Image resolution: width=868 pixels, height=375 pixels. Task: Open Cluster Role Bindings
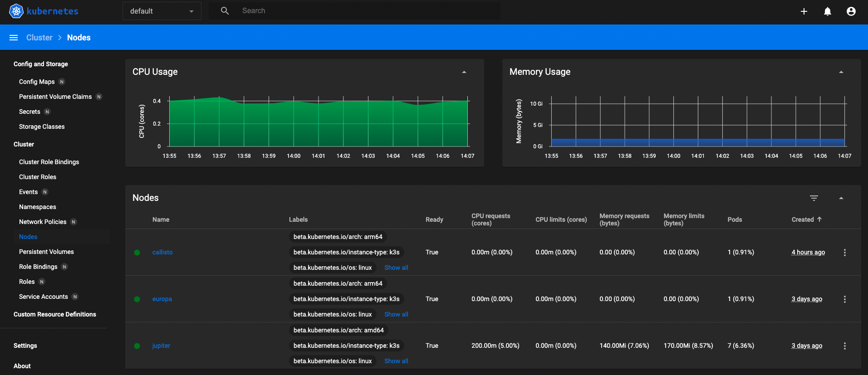tap(49, 162)
